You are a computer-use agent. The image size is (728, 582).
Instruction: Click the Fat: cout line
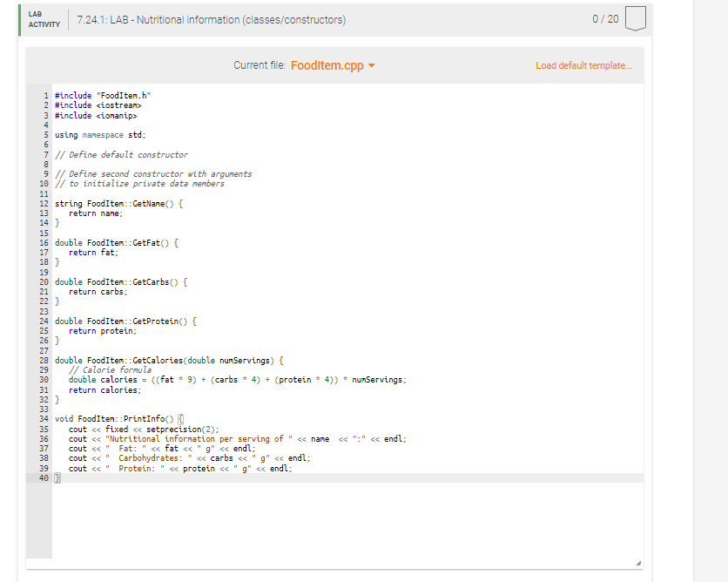pyautogui.click(x=162, y=449)
